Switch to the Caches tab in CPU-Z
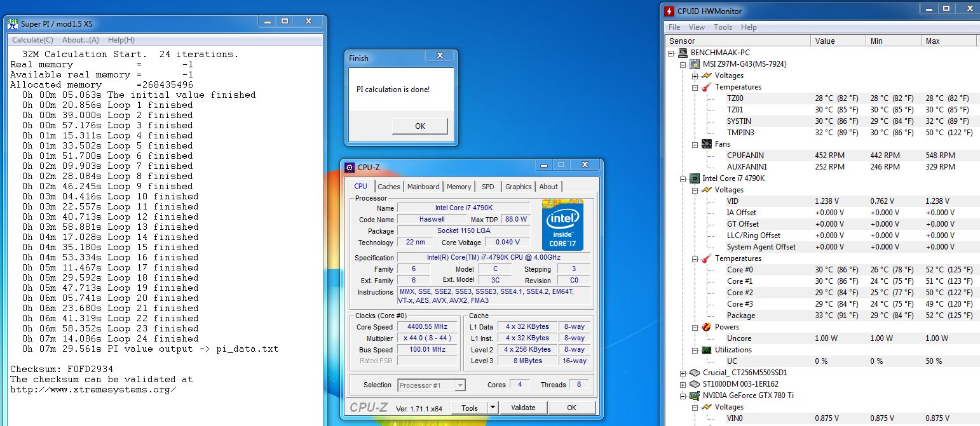 click(389, 187)
